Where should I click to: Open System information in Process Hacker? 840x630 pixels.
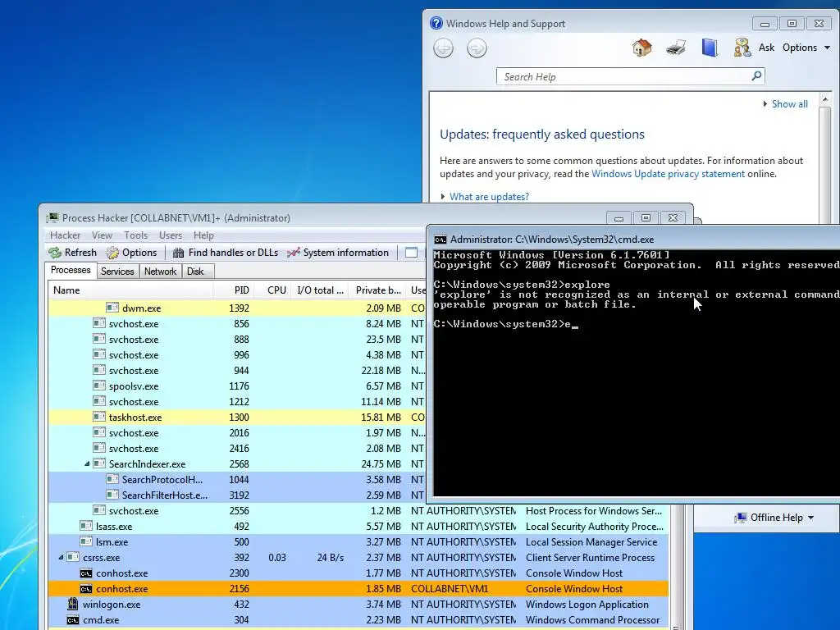coord(337,253)
